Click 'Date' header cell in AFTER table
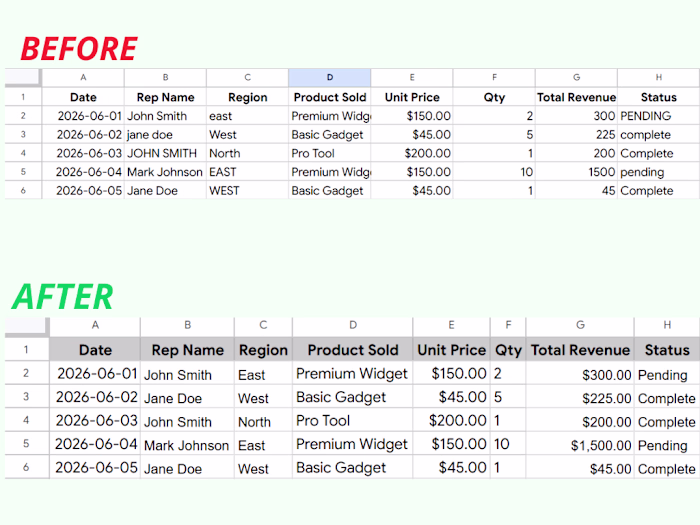 (x=95, y=350)
